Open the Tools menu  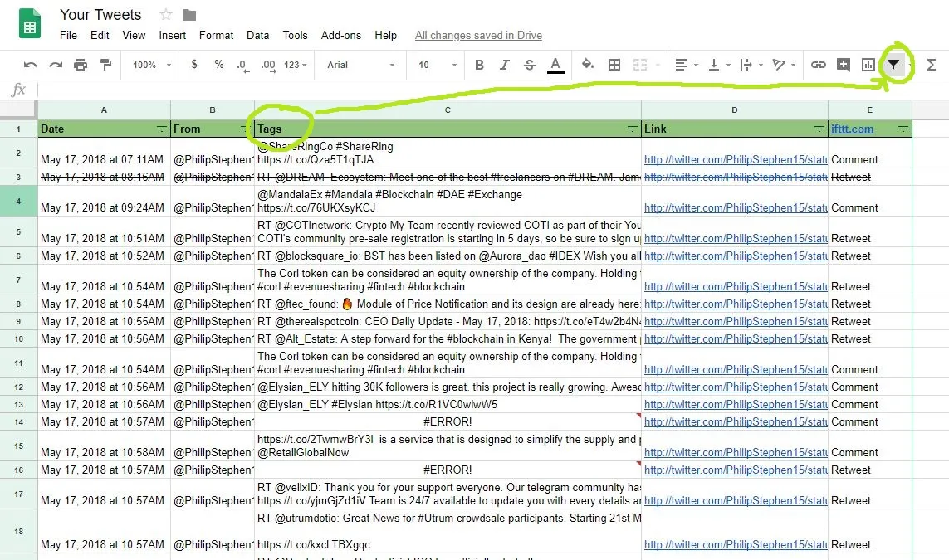pyautogui.click(x=296, y=35)
